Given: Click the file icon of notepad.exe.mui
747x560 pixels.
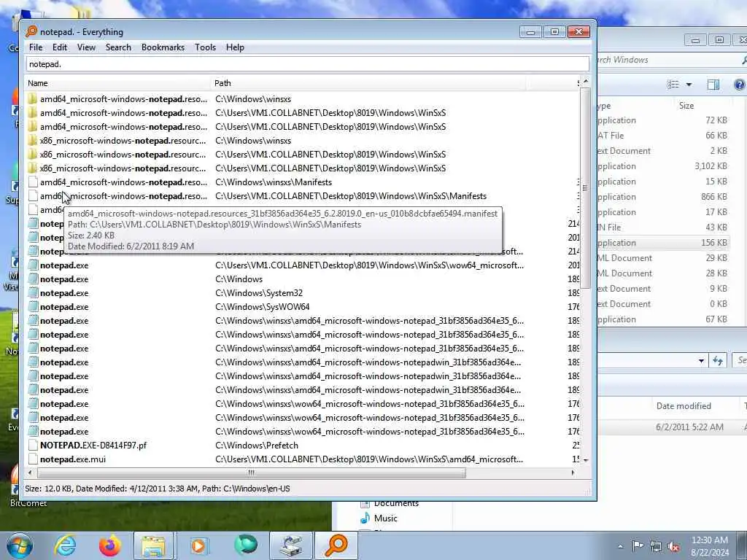Looking at the screenshot, I should [32, 459].
